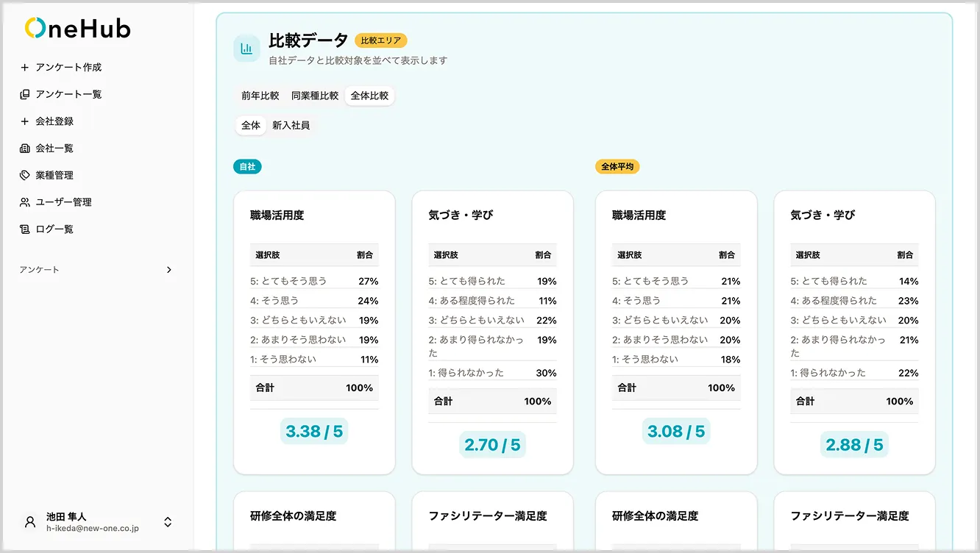Image resolution: width=980 pixels, height=553 pixels.
Task: Enable the 全体 filter pill
Action: [250, 125]
